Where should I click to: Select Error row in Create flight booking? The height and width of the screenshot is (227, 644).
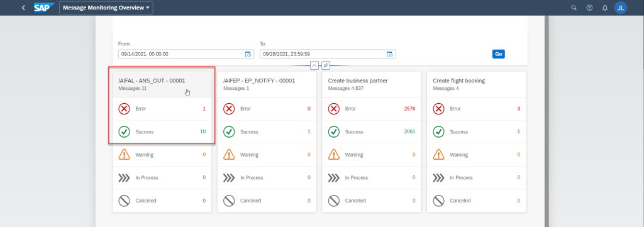tap(477, 109)
